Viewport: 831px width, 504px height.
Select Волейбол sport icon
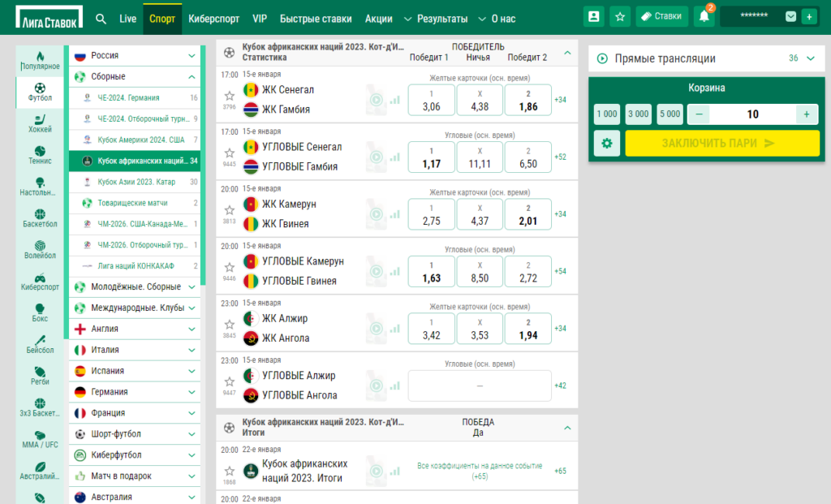pyautogui.click(x=40, y=250)
